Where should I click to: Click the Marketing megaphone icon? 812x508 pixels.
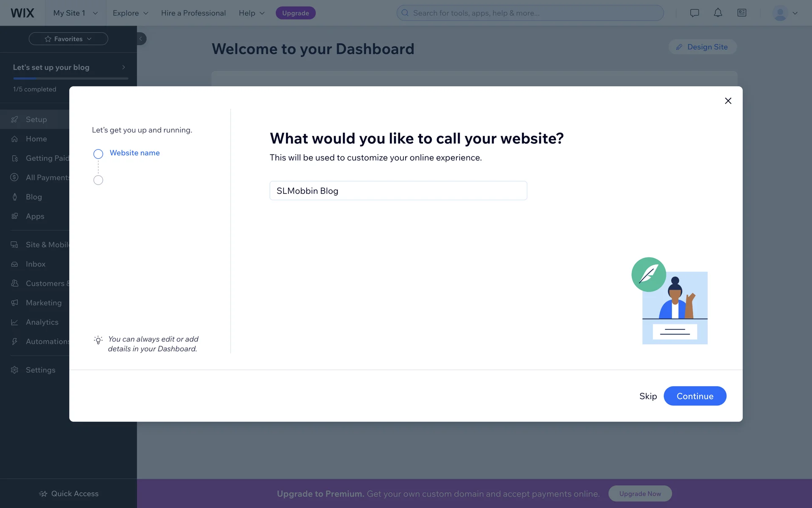point(15,303)
